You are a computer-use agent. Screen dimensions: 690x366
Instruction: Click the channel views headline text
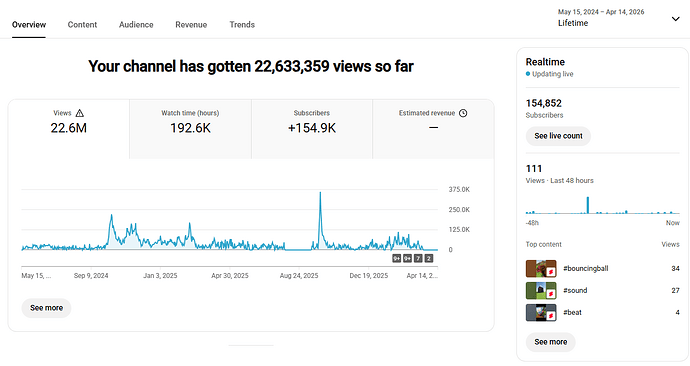pyautogui.click(x=251, y=66)
